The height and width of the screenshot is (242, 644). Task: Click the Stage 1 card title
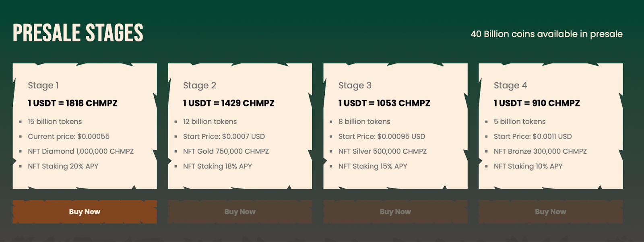pos(43,85)
